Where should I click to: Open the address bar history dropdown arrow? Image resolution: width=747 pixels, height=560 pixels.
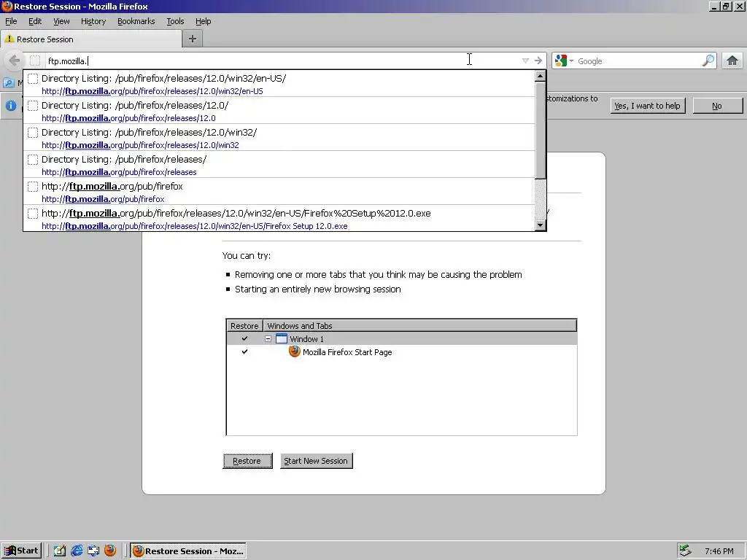coord(525,61)
